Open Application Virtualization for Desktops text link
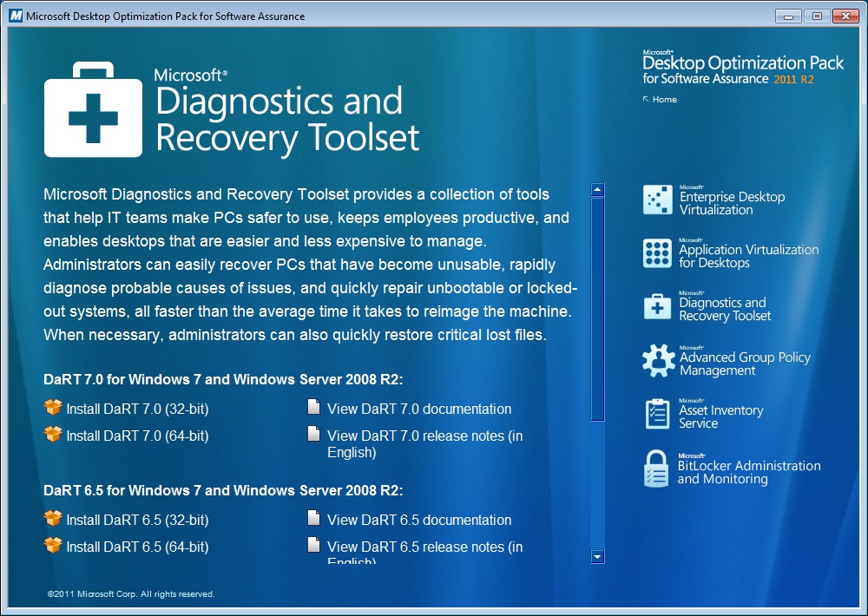 (748, 256)
